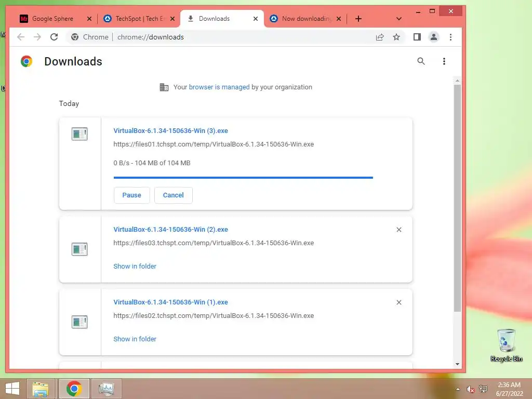Click the browser forward arrow
Image resolution: width=532 pixels, height=399 pixels.
click(x=37, y=37)
